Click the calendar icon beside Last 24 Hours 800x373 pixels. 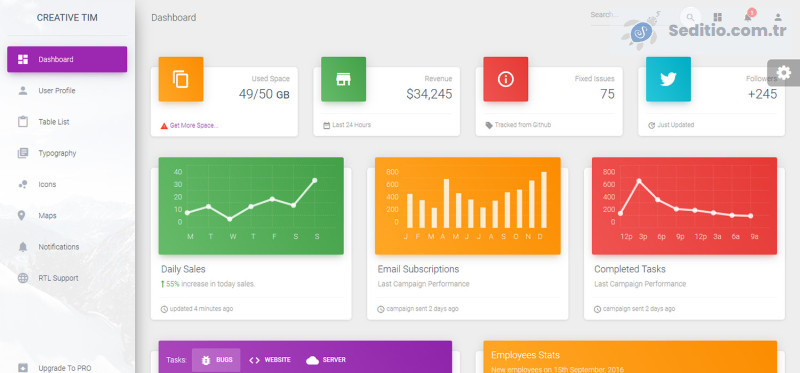point(327,125)
